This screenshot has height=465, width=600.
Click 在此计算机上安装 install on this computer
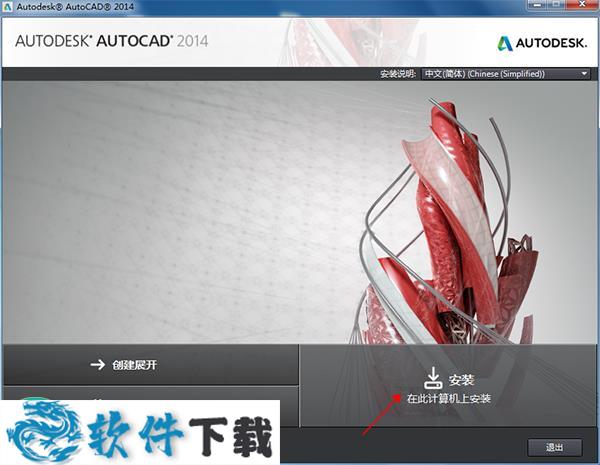[x=448, y=399]
